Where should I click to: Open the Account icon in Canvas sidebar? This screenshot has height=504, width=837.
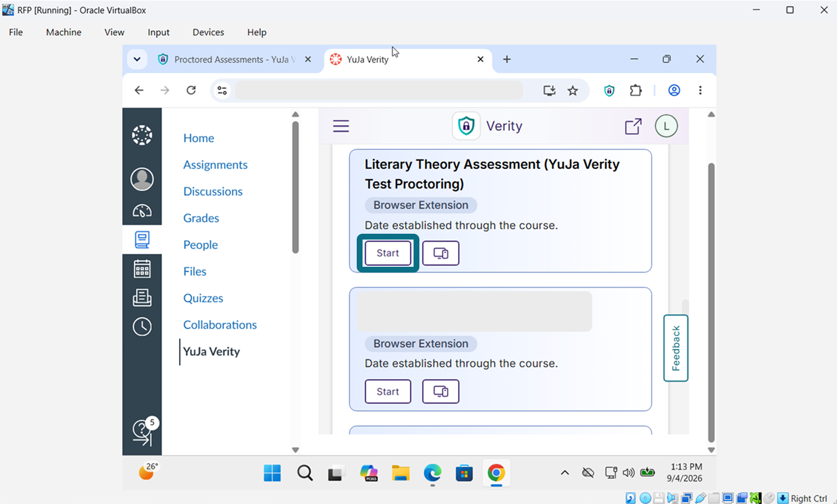[142, 179]
